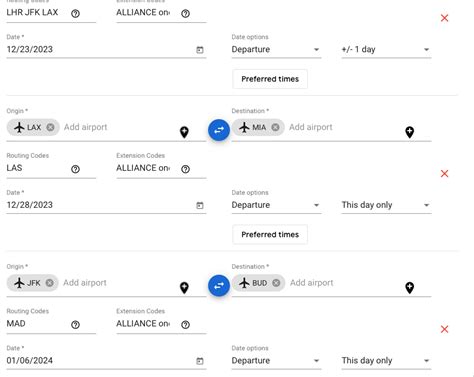Expand Departure dropdown for 12/28/2023 flight
The width and height of the screenshot is (474, 377).
(x=276, y=205)
